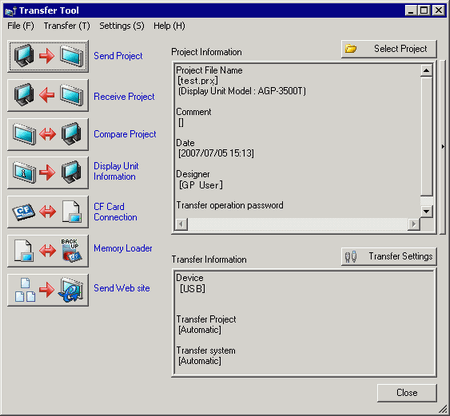
Task: Click the Send Project icon button
Action: (48, 56)
